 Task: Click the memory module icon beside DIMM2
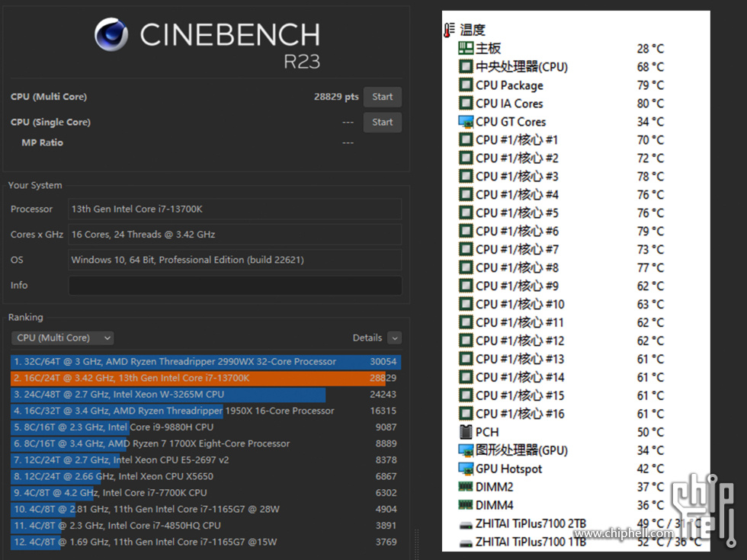466,487
